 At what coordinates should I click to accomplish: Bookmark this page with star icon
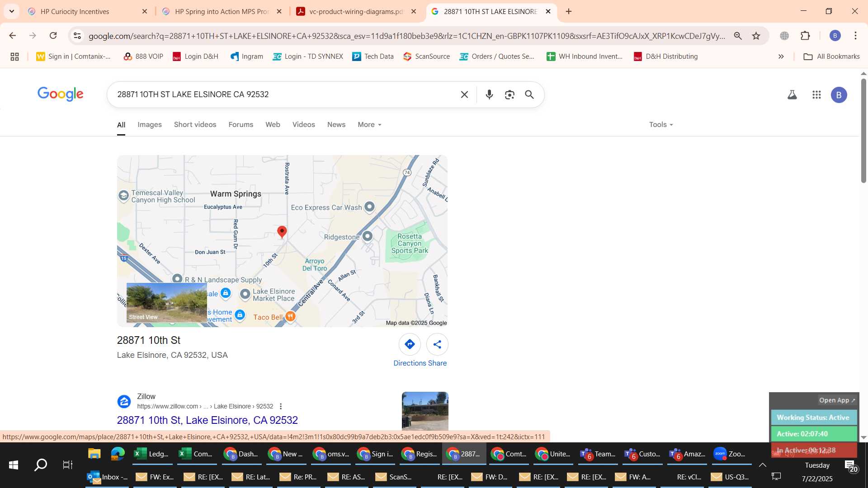coord(756,36)
